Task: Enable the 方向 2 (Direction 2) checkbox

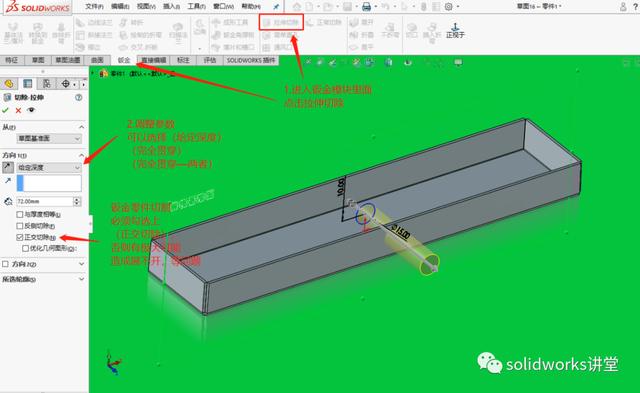Action: 5,264
